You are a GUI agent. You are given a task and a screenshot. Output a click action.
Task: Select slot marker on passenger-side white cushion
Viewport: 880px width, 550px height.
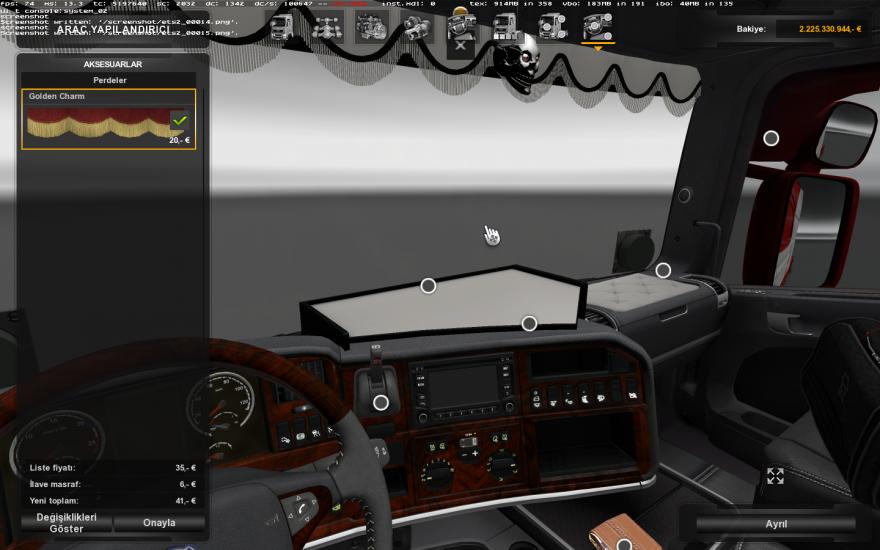663,270
